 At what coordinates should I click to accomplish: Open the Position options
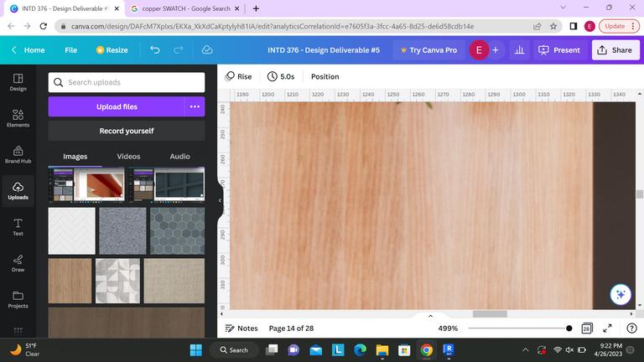[325, 77]
